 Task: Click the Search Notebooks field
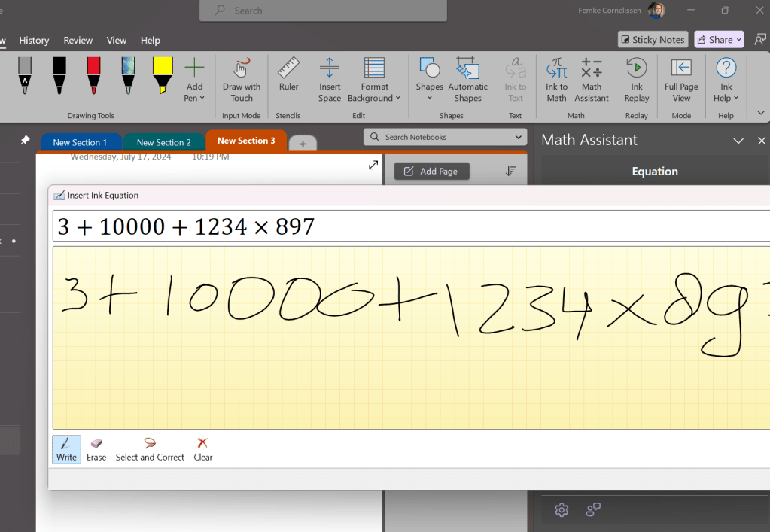point(444,137)
